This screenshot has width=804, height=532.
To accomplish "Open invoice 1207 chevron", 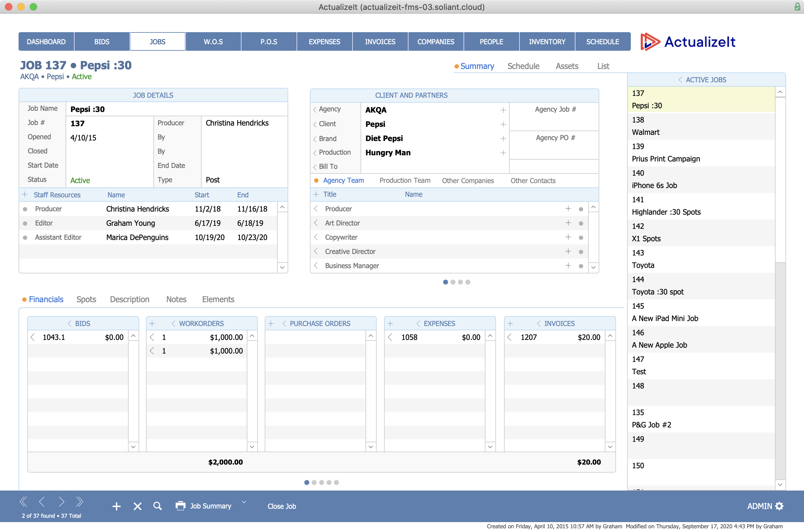I will coord(510,337).
